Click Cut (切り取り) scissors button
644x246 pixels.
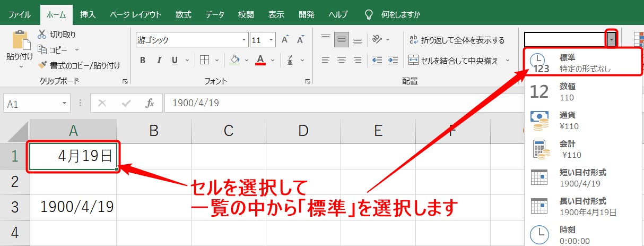[57, 35]
